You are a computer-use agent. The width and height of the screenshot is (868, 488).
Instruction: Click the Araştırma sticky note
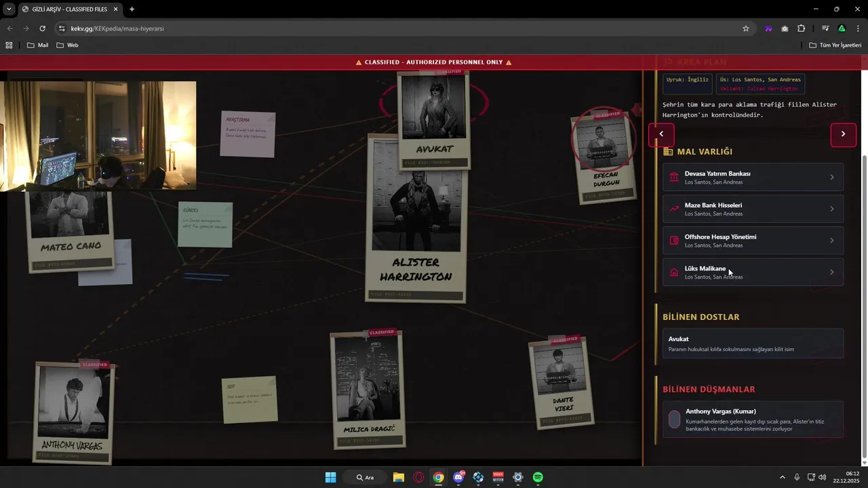click(248, 134)
